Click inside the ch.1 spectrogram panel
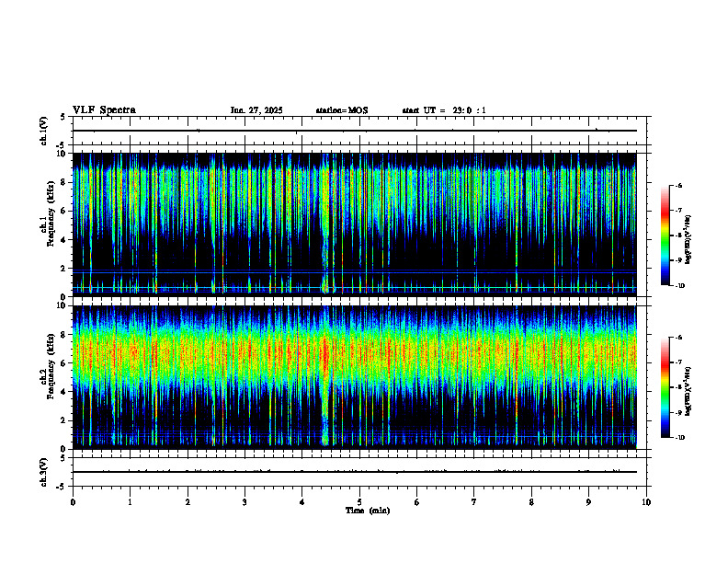Image resolution: width=728 pixels, height=563 pixels. [x=354, y=224]
